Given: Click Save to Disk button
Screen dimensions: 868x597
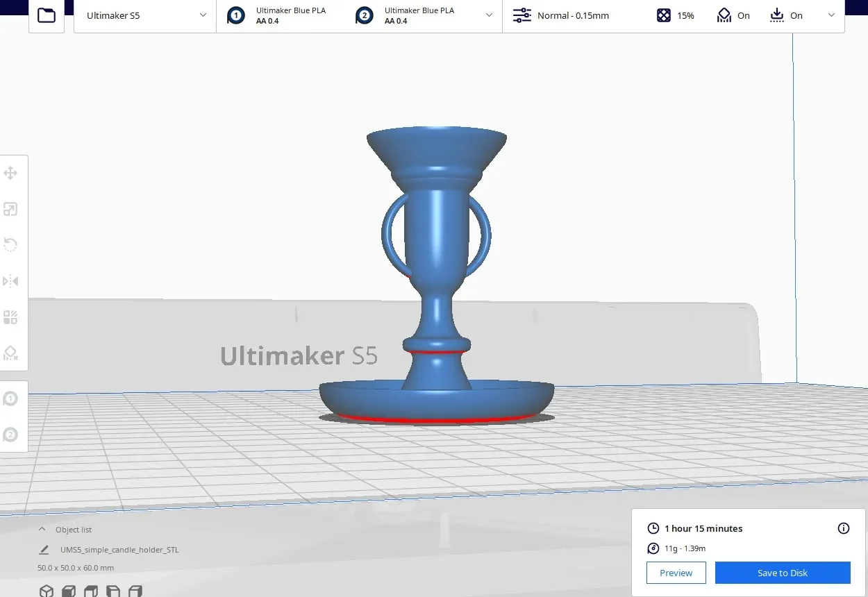Looking at the screenshot, I should pyautogui.click(x=783, y=573).
